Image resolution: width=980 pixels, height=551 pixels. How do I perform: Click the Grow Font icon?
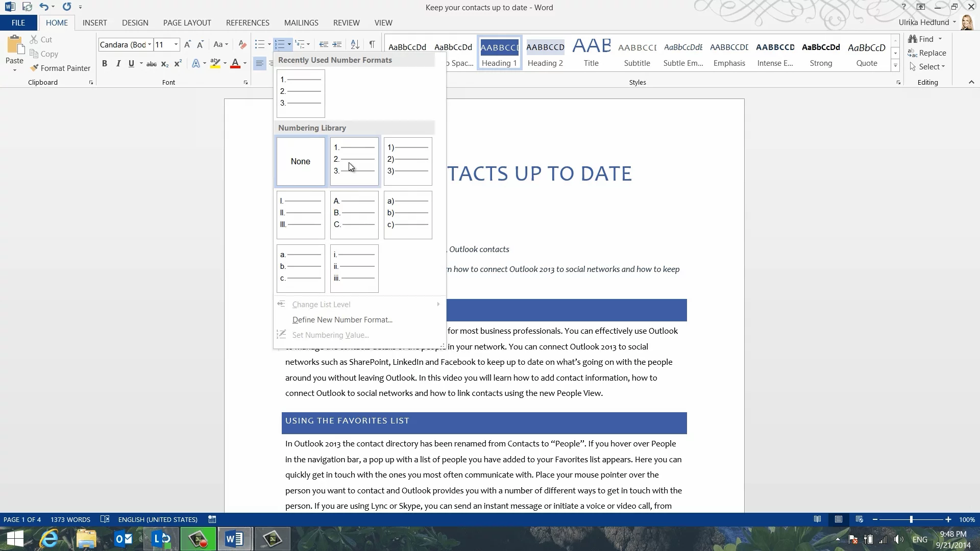[187, 45]
